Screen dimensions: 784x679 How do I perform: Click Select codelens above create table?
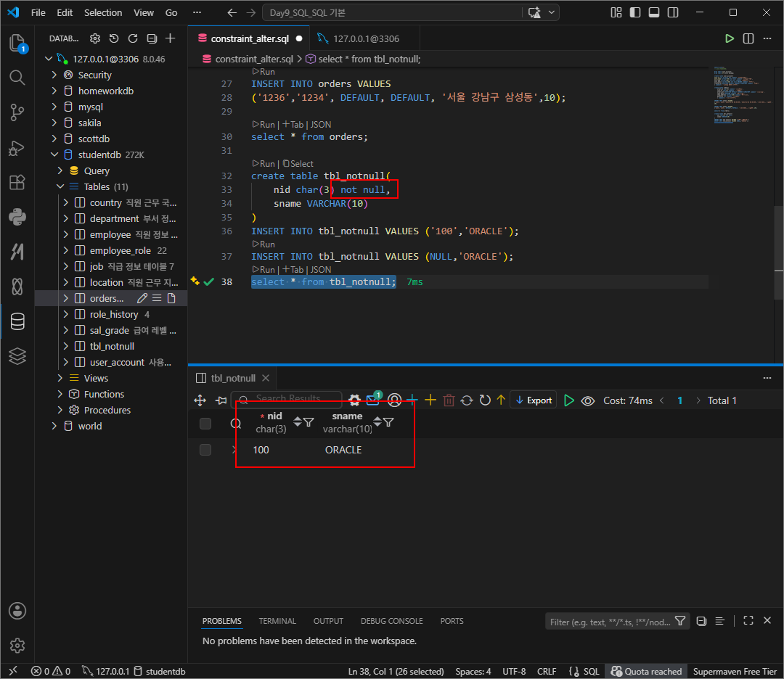click(298, 164)
